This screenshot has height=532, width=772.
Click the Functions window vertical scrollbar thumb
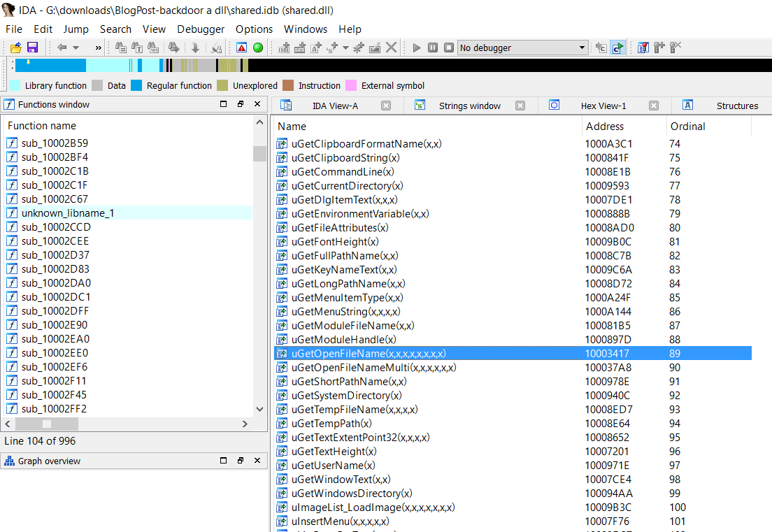(259, 154)
